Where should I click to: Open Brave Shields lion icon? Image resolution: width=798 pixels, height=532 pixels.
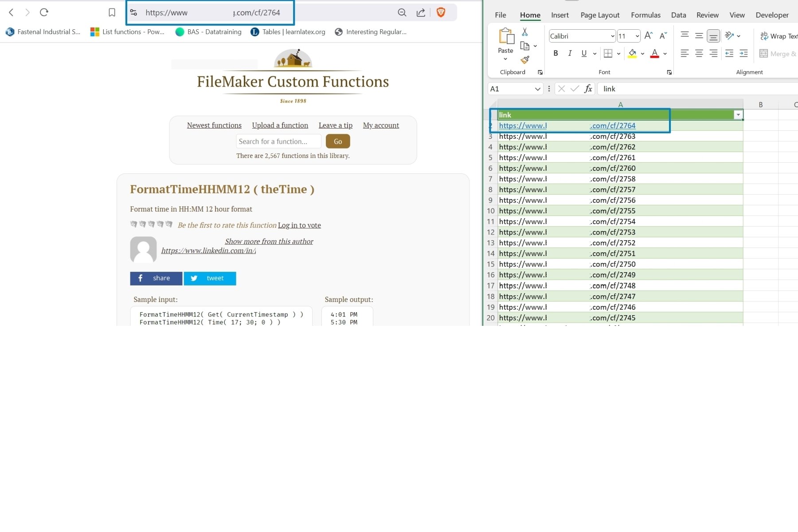[x=441, y=12]
